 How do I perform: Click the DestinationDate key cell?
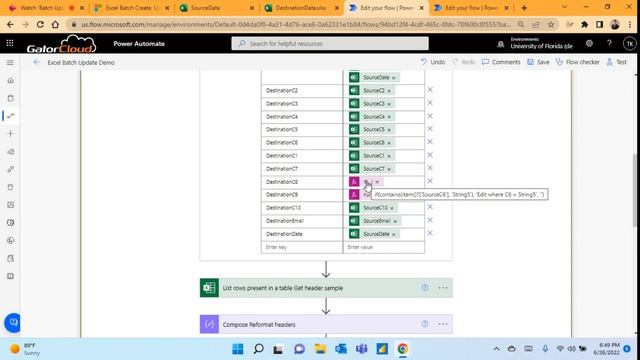302,234
